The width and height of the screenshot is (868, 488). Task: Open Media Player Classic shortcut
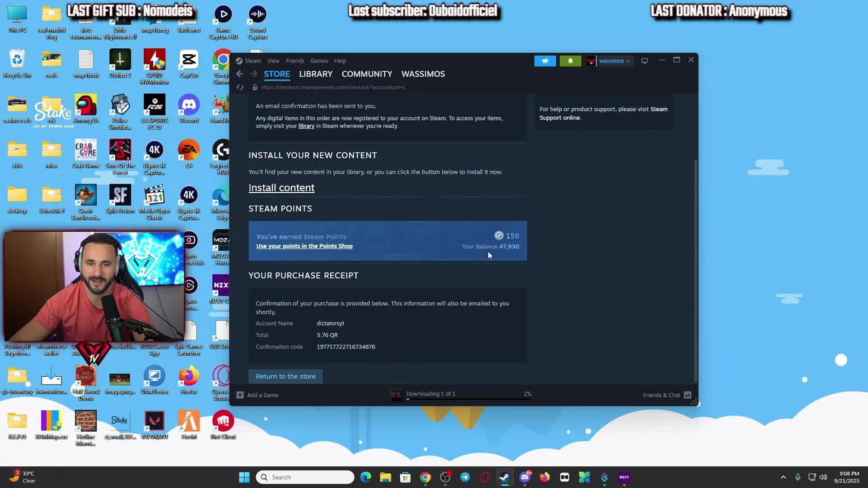[155, 202]
